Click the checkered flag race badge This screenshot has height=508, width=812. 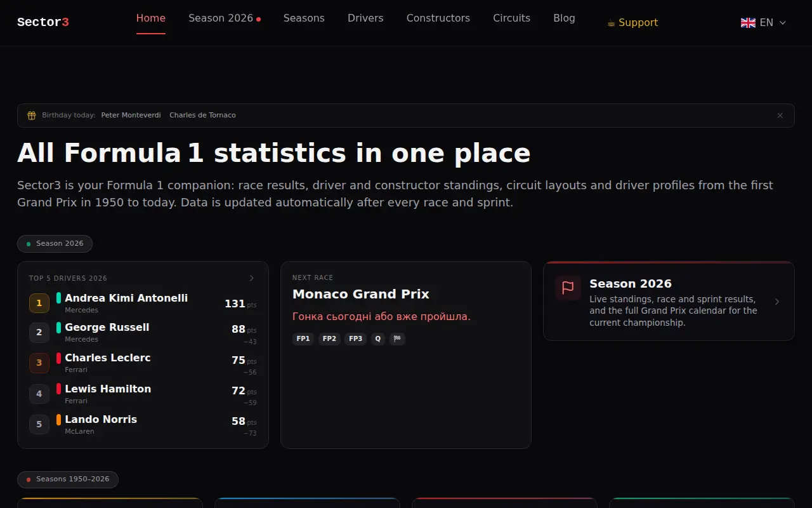[397, 338]
